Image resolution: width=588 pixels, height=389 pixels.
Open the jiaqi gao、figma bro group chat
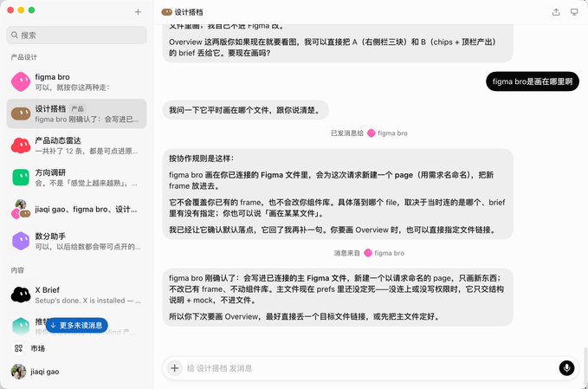pos(76,210)
